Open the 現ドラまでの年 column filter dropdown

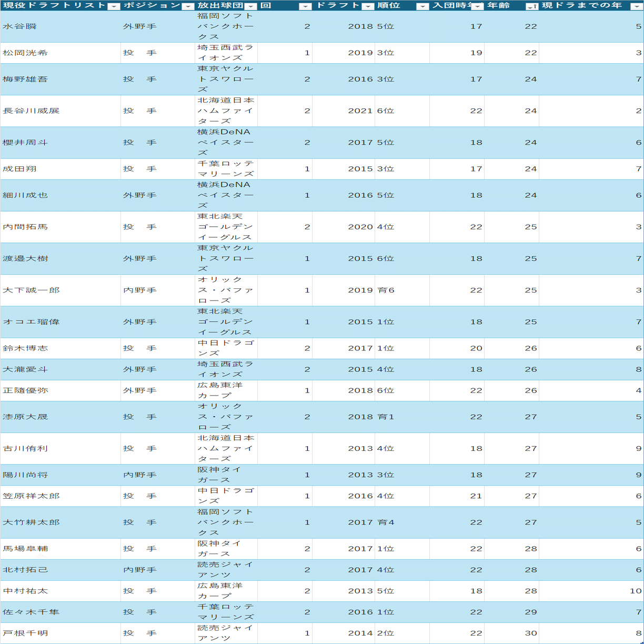coord(637,6)
